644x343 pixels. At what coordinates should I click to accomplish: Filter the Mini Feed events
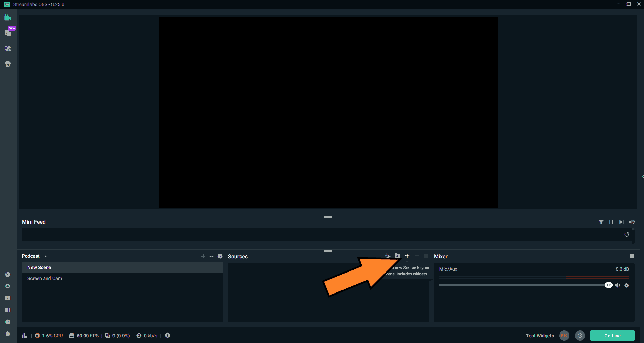click(x=601, y=222)
